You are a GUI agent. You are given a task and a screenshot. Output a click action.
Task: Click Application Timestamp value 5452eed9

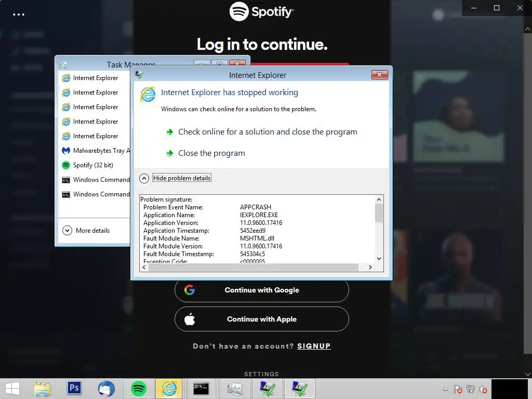tap(253, 231)
